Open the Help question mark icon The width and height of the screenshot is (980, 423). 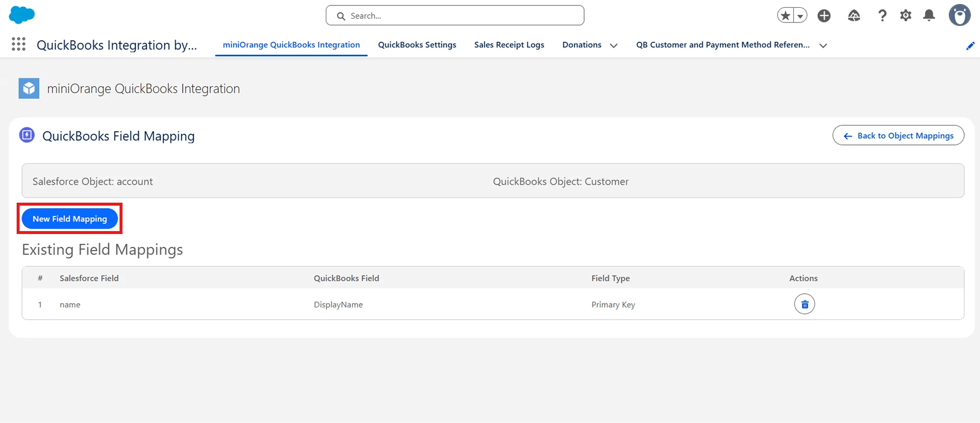[x=882, y=16]
